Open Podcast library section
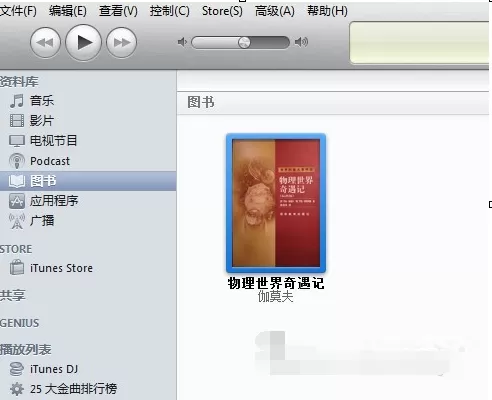 coord(50,161)
